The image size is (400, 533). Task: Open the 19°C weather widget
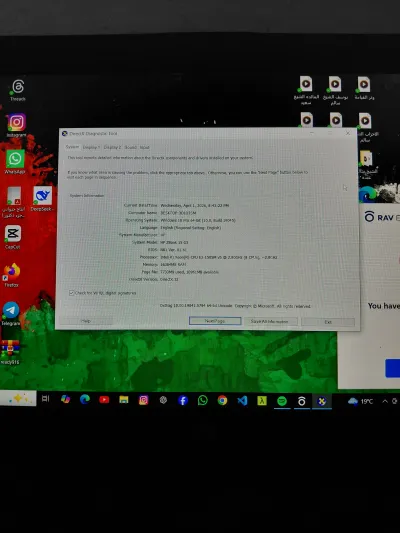[361, 401]
